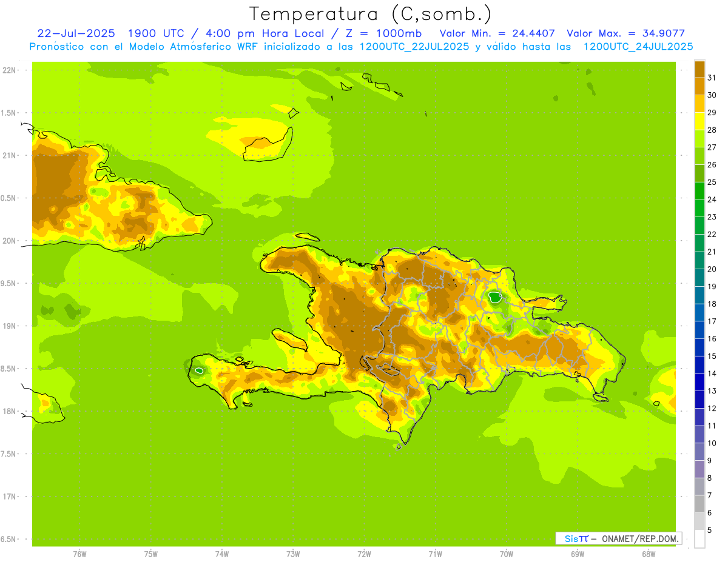Click the legend color band between 12 and 13
This screenshot has width=728, height=562.
699,400
